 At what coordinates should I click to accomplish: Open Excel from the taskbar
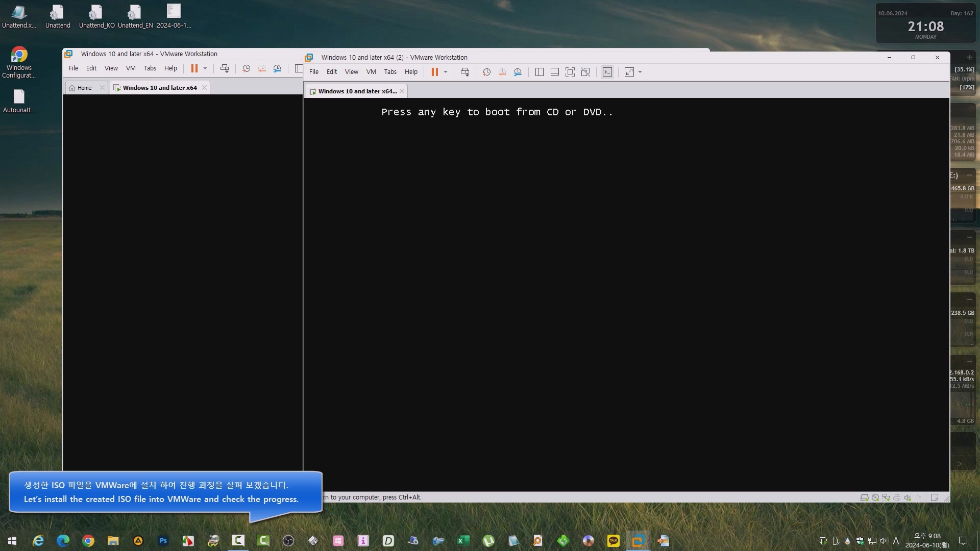tap(463, 541)
